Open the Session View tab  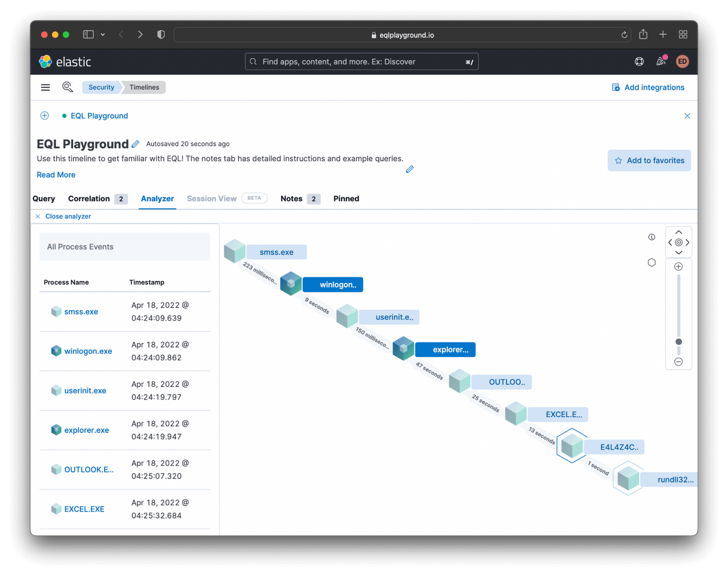227,199
